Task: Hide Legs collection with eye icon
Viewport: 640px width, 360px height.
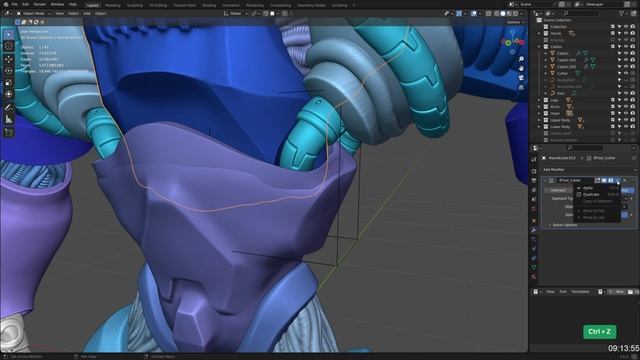Action: (626, 100)
